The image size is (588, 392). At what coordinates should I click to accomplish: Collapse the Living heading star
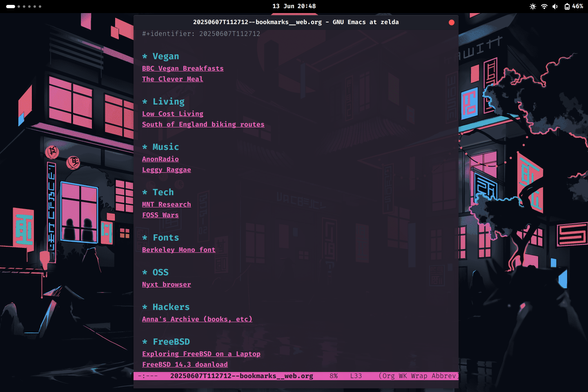click(145, 102)
